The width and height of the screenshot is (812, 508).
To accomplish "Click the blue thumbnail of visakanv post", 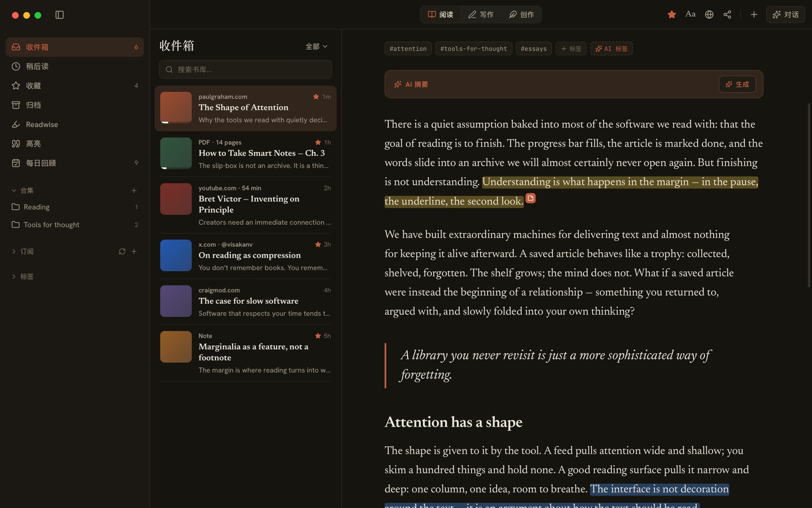I will [176, 256].
